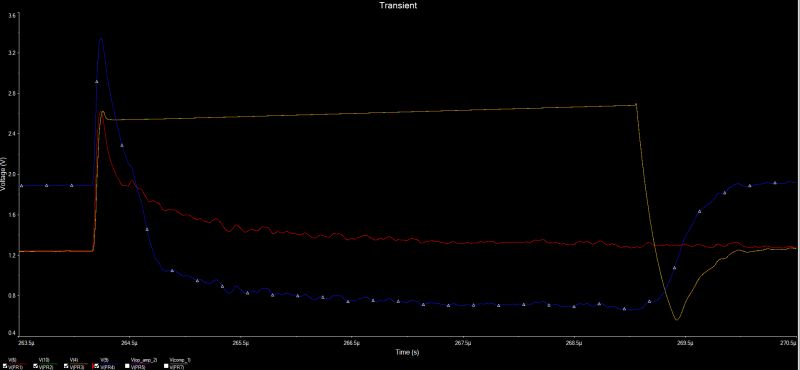Click the Voltage (V) axis label
800x370 pixels.
tap(3, 175)
